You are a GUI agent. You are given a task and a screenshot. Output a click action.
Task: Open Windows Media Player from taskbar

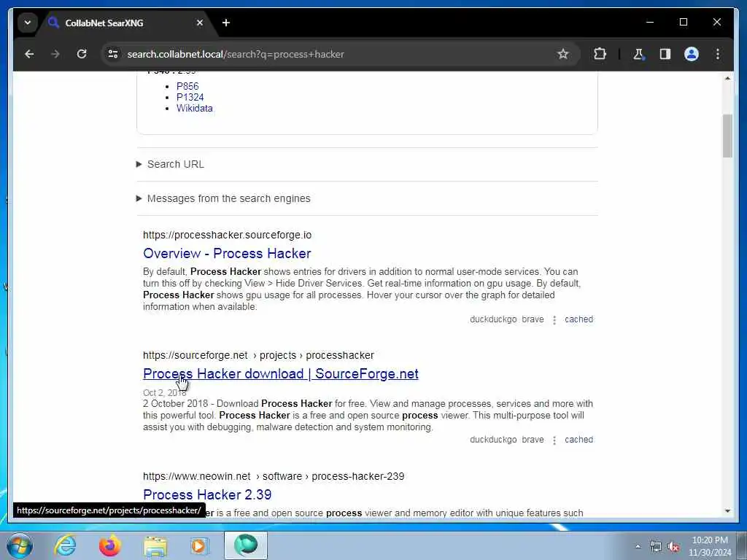(200, 545)
